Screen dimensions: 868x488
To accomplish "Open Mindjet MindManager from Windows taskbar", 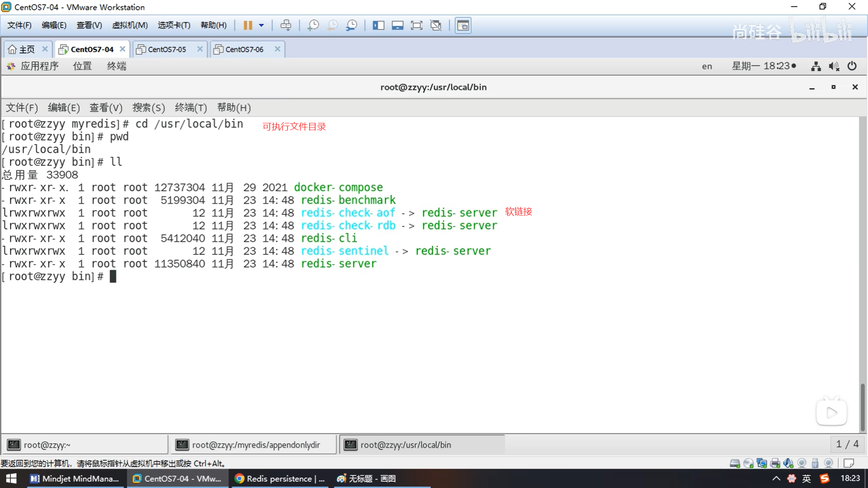I will (x=75, y=479).
